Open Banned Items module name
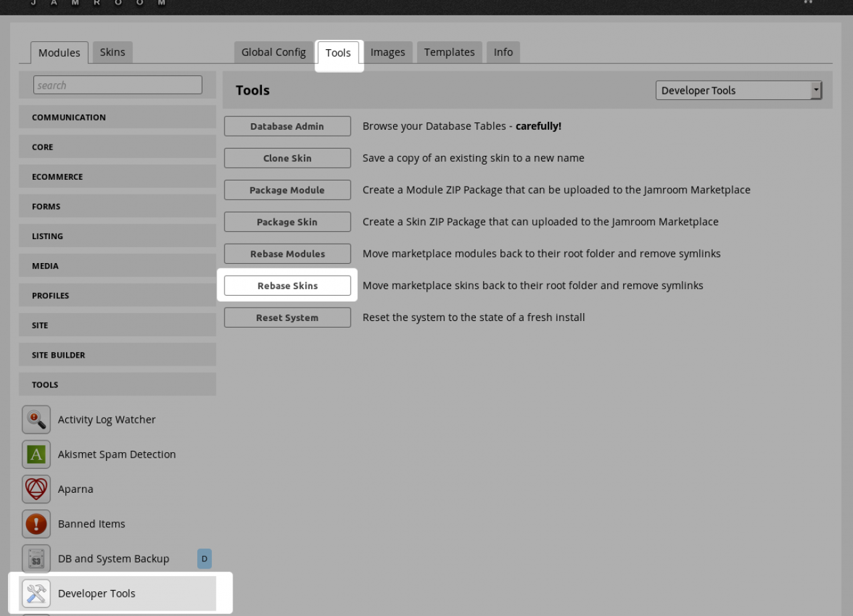This screenshot has width=853, height=616. pyautogui.click(x=91, y=524)
